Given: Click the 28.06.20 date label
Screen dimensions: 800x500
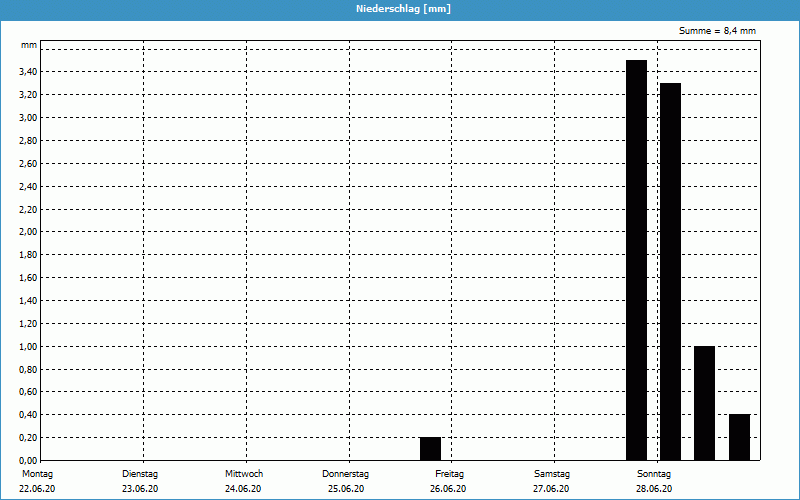Looking at the screenshot, I should click(654, 489).
